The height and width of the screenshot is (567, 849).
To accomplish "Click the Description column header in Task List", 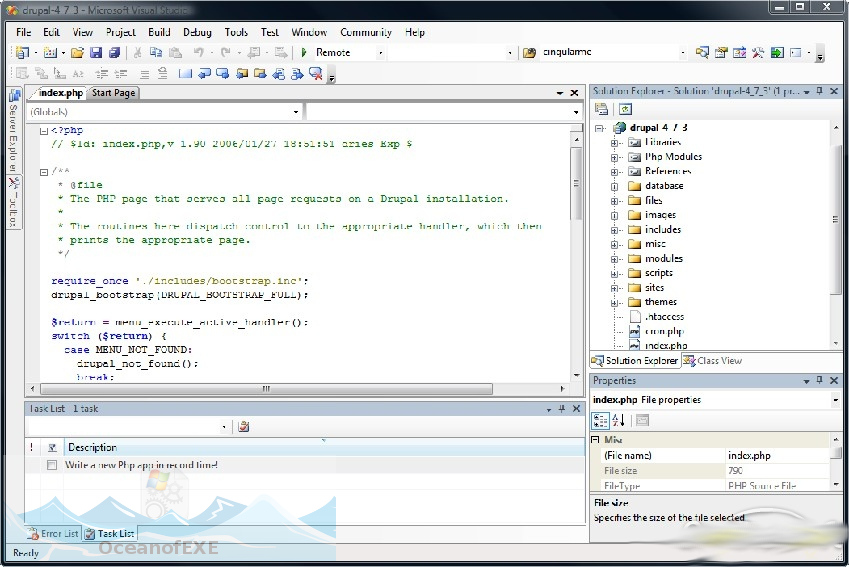I will click(324, 447).
